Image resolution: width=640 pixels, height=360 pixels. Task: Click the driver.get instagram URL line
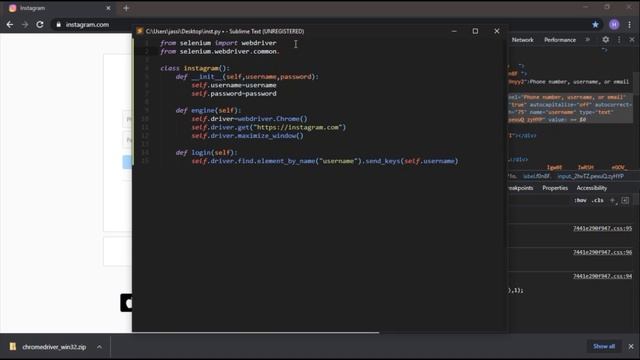click(269, 127)
